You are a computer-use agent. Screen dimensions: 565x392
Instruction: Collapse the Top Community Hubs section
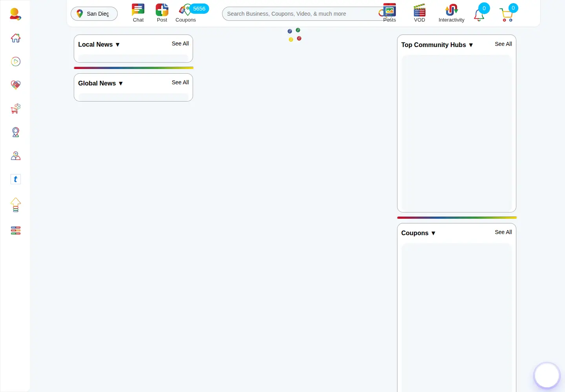coord(471,45)
